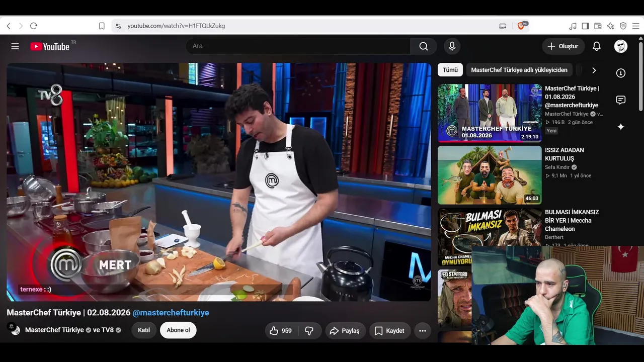Share the video with Paylaş
Image resolution: width=644 pixels, height=362 pixels.
(345, 330)
